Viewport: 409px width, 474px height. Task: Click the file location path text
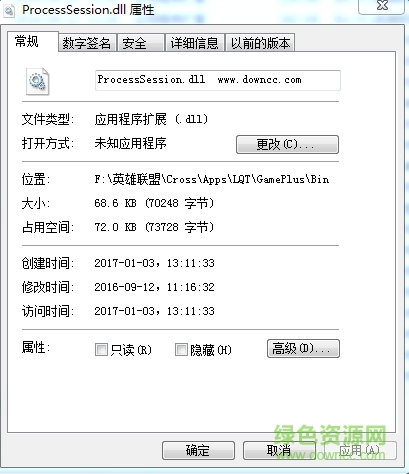(x=212, y=179)
